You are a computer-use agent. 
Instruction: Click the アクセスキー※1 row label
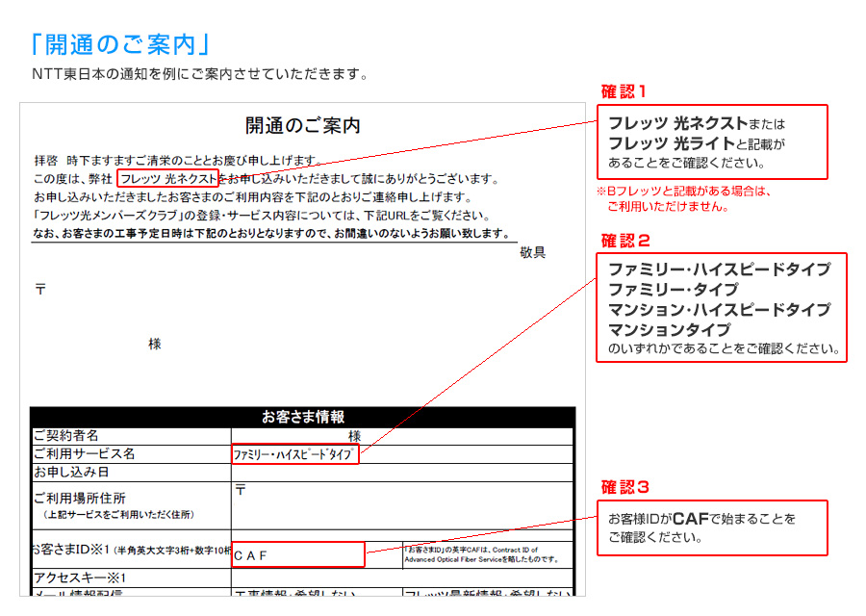point(80,577)
